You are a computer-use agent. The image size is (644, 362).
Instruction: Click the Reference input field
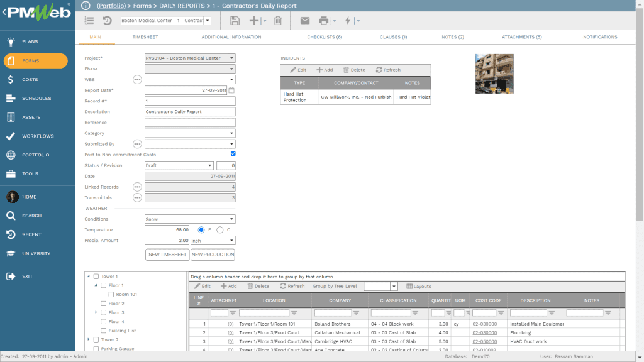190,123
